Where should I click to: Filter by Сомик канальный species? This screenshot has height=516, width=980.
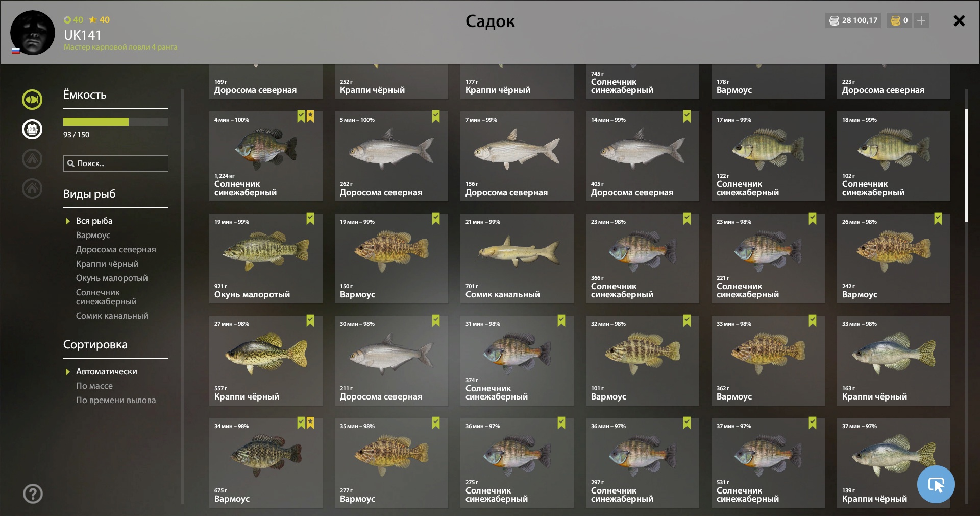pos(112,316)
